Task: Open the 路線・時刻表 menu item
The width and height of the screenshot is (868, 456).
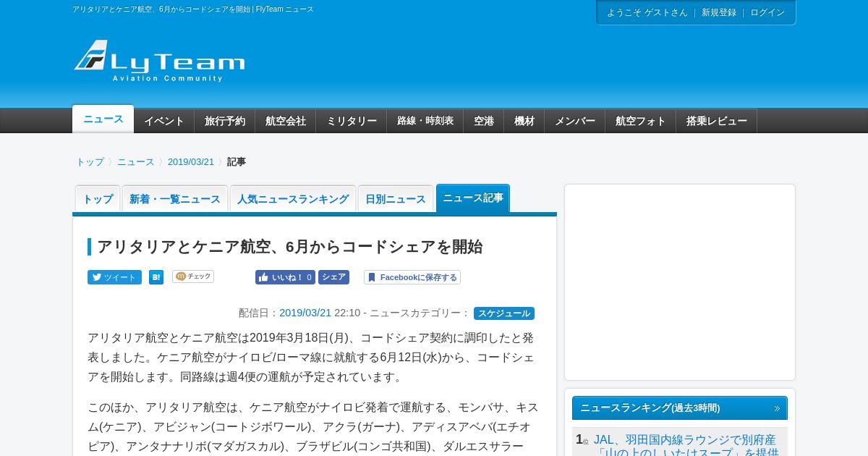Action: (x=425, y=121)
